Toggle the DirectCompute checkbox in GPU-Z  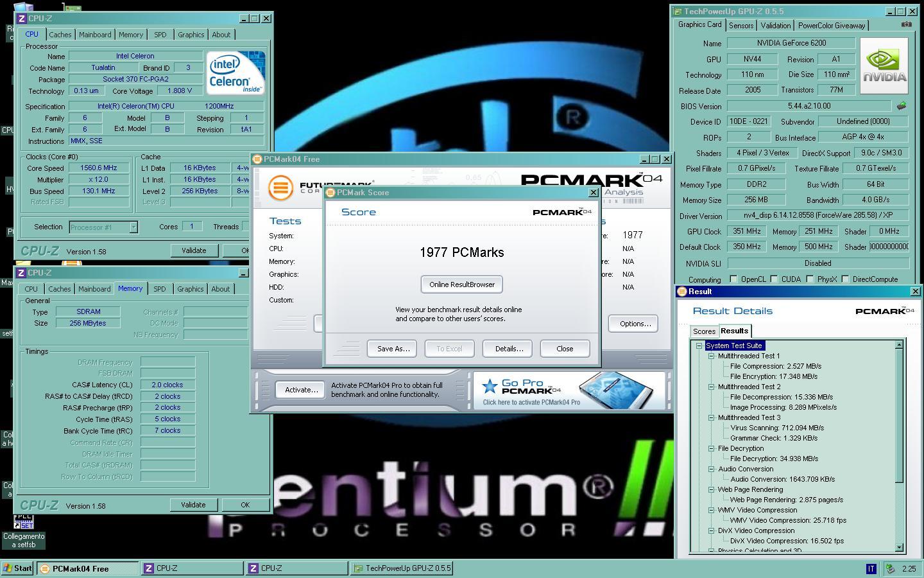point(845,279)
